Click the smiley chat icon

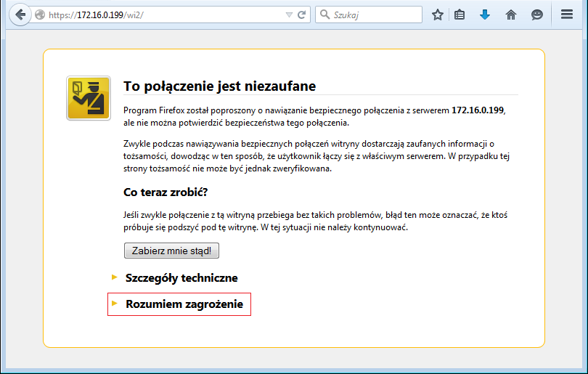tap(537, 15)
